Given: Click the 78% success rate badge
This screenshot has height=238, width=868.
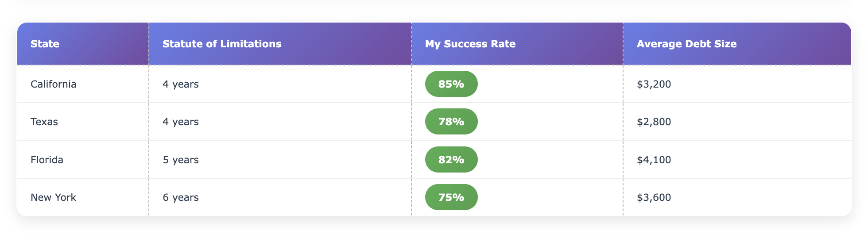Looking at the screenshot, I should click(451, 122).
